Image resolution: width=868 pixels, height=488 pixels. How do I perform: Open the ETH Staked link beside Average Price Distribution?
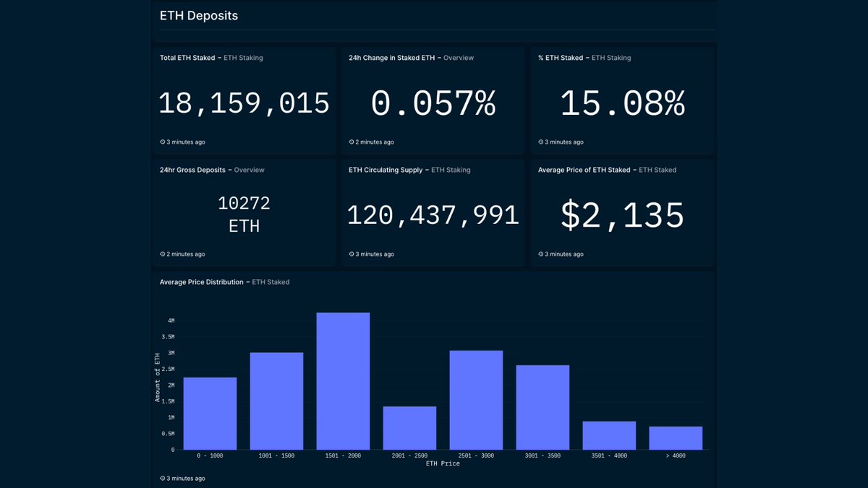tap(269, 282)
